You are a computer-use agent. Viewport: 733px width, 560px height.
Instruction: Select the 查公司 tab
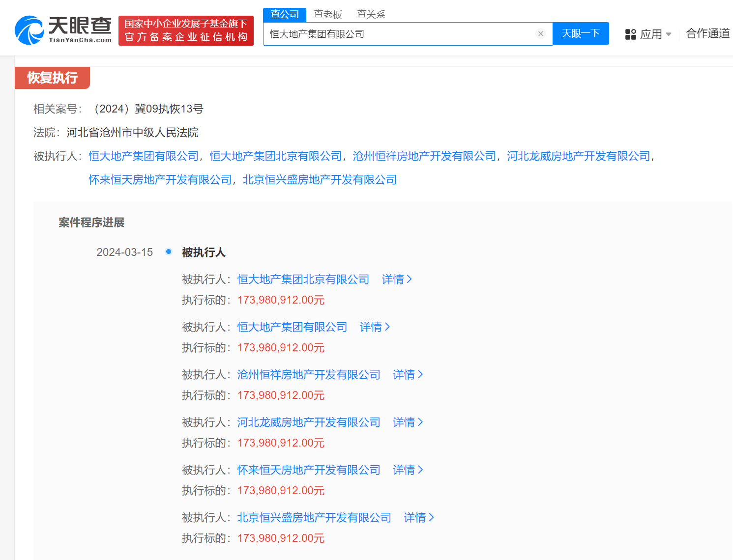click(284, 14)
